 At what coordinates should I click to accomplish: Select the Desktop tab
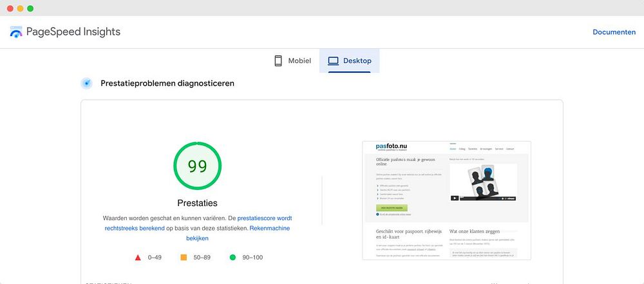pyautogui.click(x=350, y=61)
